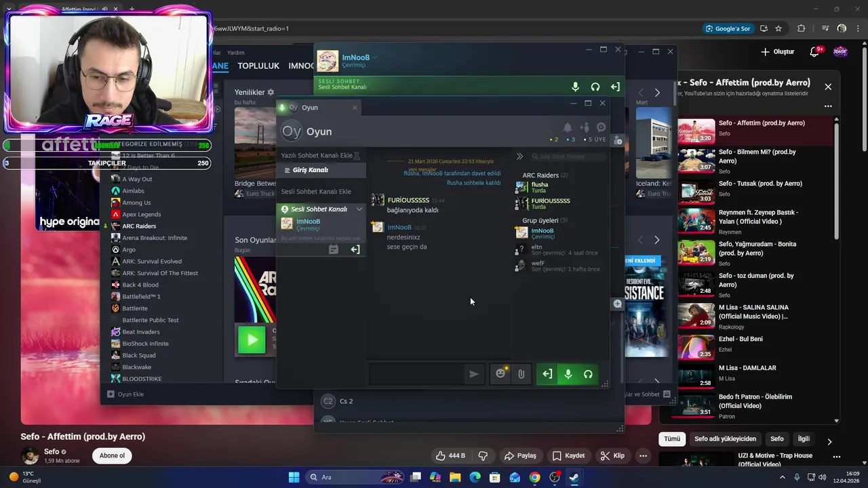The height and width of the screenshot is (488, 868).
Task: Close the Oyun chat tab
Action: (x=355, y=107)
